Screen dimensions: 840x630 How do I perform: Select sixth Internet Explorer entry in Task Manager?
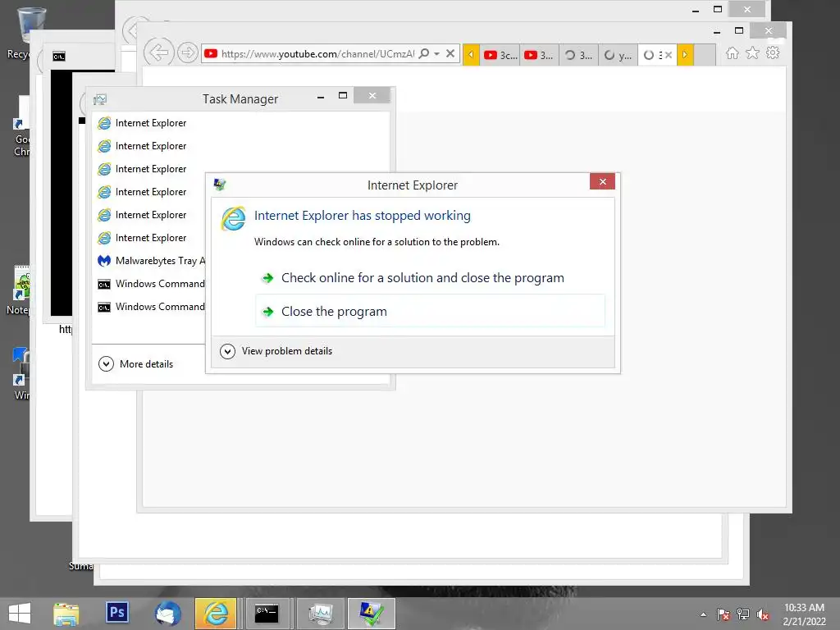pyautogui.click(x=150, y=238)
